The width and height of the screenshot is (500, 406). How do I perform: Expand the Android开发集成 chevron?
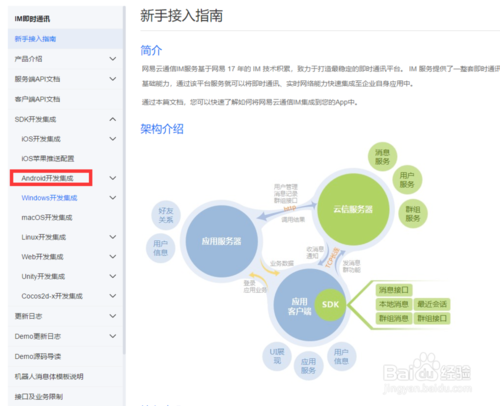pos(113,178)
